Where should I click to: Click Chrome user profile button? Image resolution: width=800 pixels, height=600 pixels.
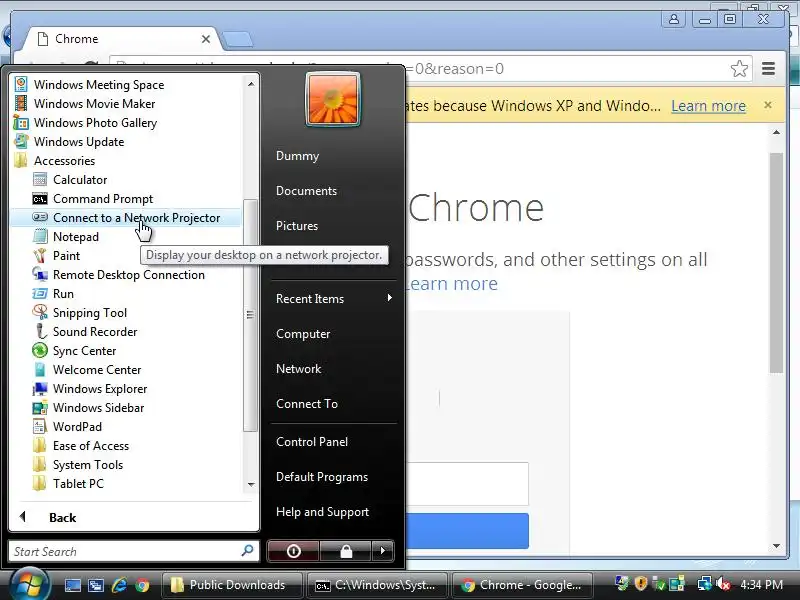coord(674,19)
